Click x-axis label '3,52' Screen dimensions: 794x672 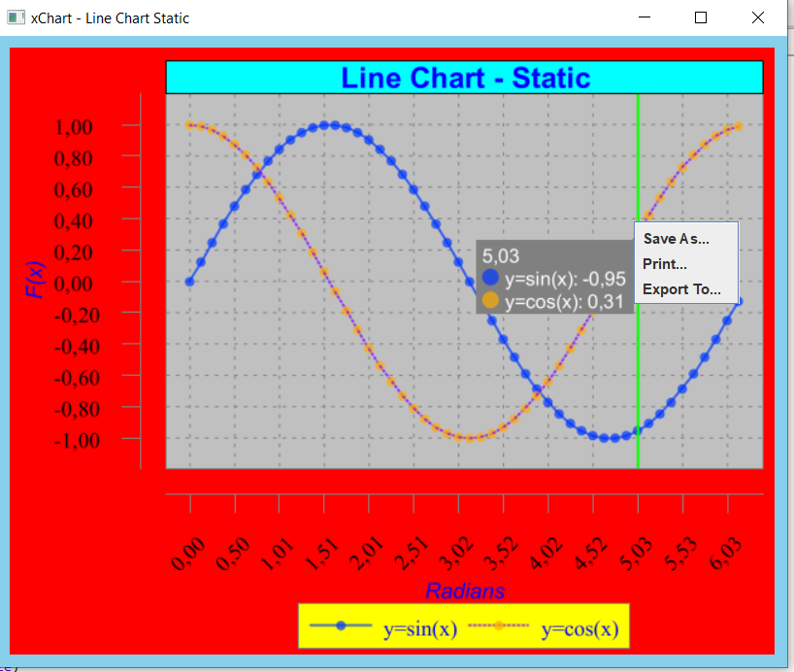(x=501, y=554)
